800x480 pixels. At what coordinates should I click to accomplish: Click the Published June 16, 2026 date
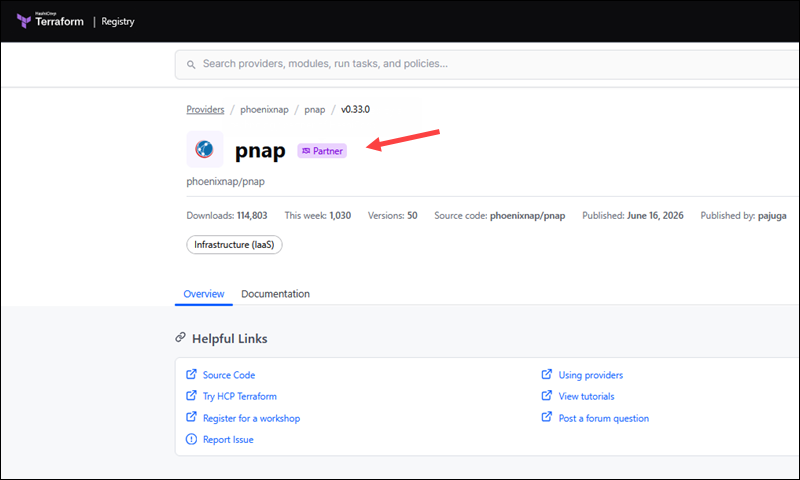pos(655,215)
